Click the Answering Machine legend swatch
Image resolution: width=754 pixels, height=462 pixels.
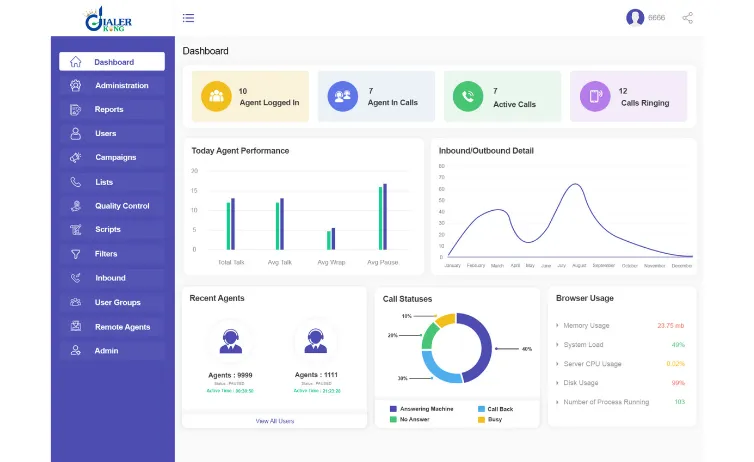(393, 409)
